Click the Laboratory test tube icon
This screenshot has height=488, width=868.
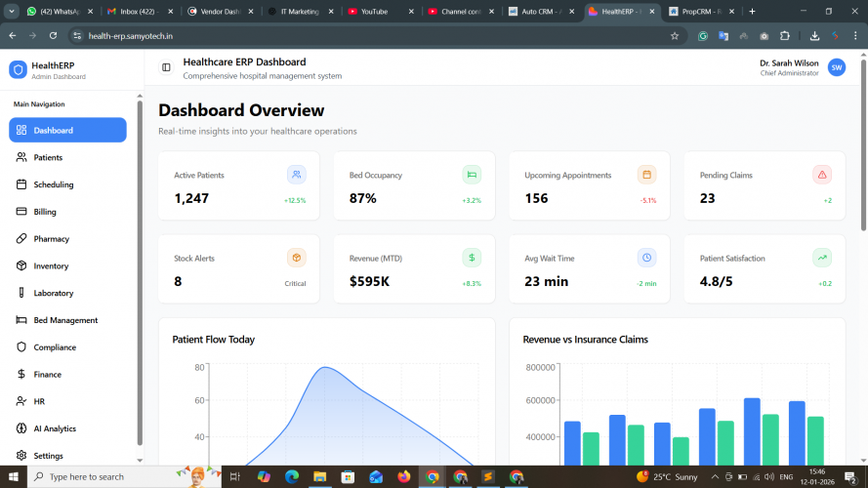pos(21,293)
